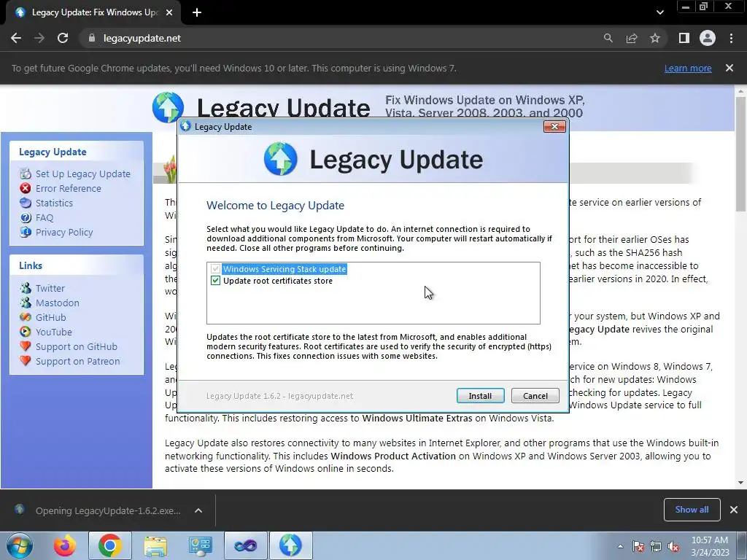Open the GitHub link
The width and height of the screenshot is (747, 560).
50,318
